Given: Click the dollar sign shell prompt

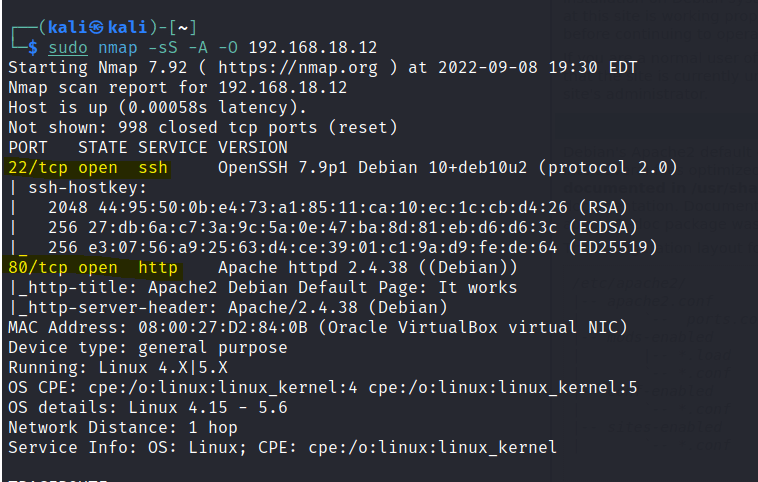Looking at the screenshot, I should [33, 48].
